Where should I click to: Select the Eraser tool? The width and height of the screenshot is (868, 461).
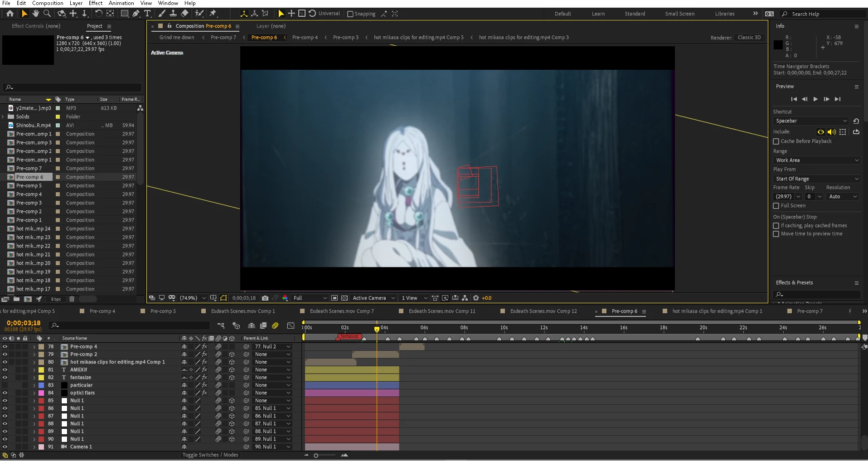tap(184, 14)
